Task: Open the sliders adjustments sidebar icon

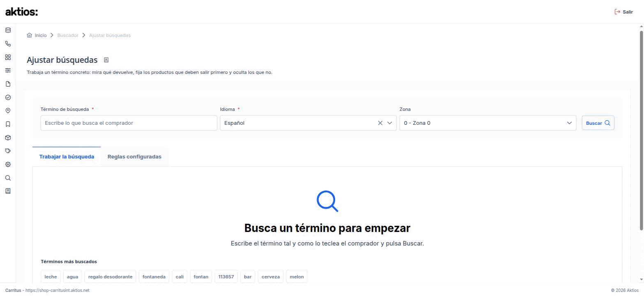Action: [x=8, y=71]
